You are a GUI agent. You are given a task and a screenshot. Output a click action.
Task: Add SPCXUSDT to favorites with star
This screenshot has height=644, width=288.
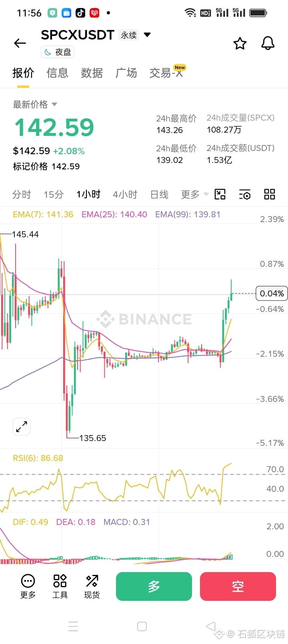pyautogui.click(x=240, y=43)
